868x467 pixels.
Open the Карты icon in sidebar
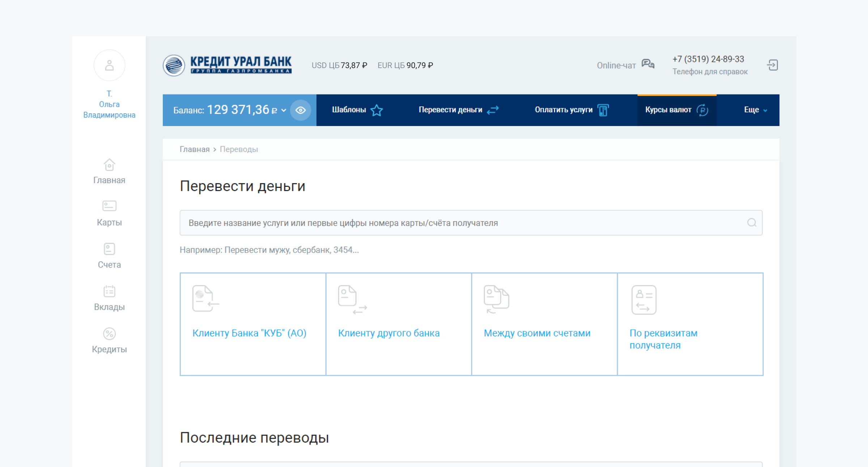pos(109,206)
